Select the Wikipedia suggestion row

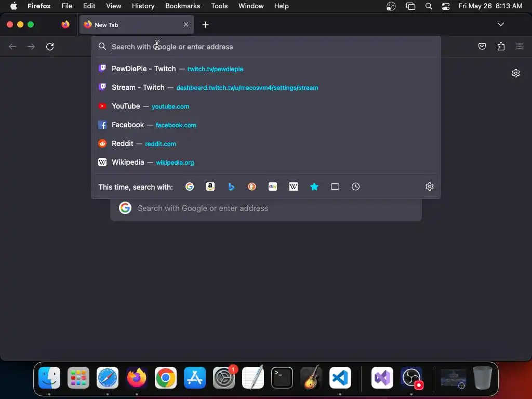(265, 162)
